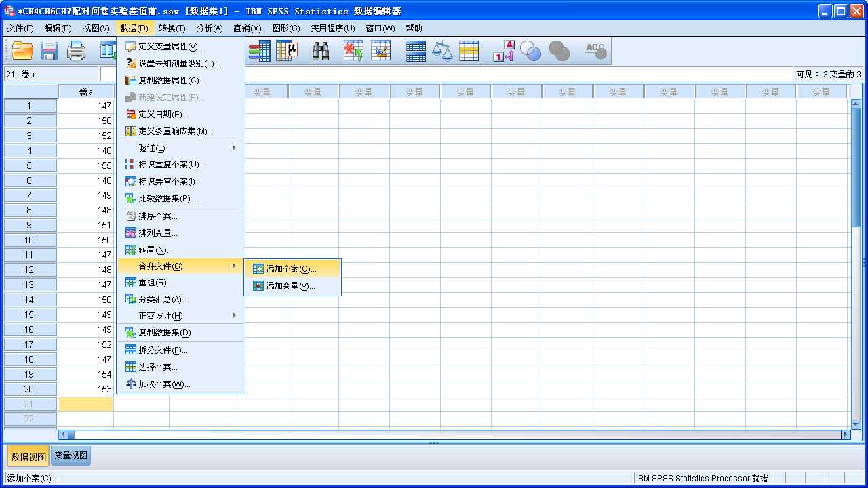
Task: Switch to the 数据视图 tab
Action: [28, 456]
